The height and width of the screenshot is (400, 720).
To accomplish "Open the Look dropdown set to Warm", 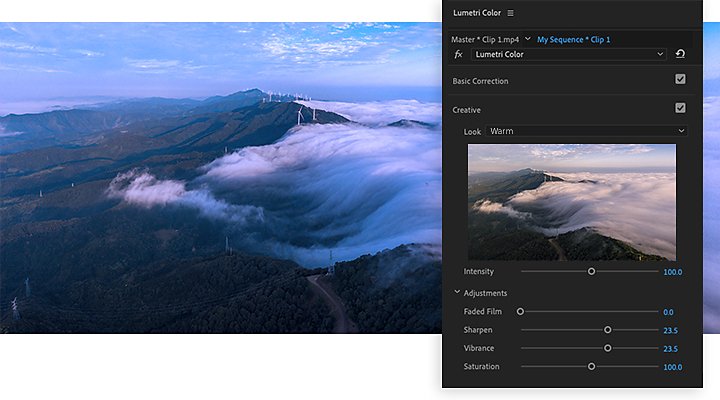I will (x=587, y=131).
